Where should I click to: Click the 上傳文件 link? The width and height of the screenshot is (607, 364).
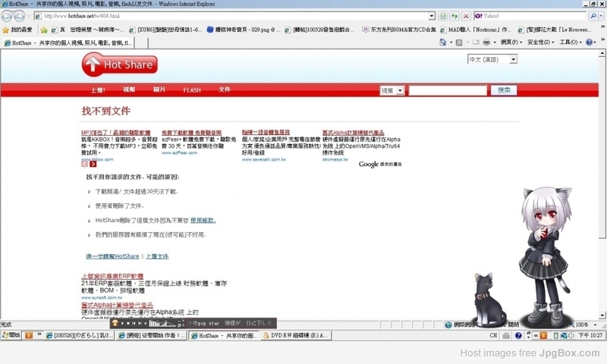(x=157, y=256)
